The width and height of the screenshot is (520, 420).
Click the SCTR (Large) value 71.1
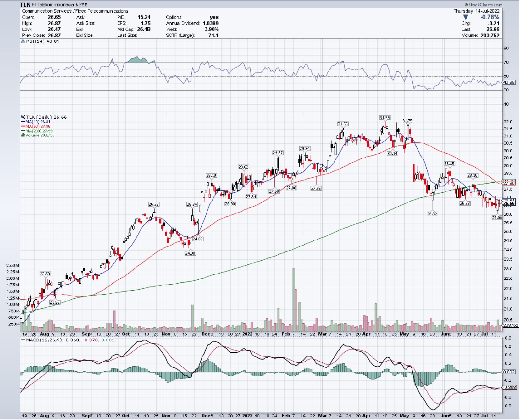[x=213, y=35]
